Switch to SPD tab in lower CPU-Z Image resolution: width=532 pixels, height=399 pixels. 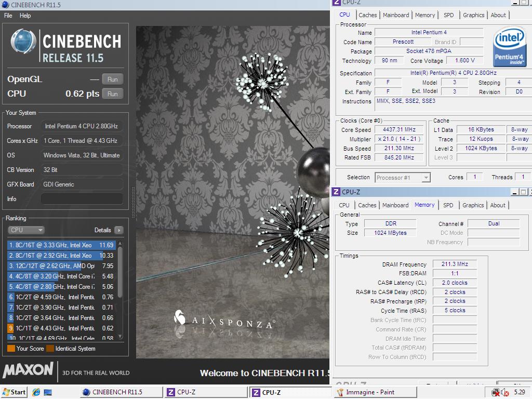pyautogui.click(x=448, y=205)
